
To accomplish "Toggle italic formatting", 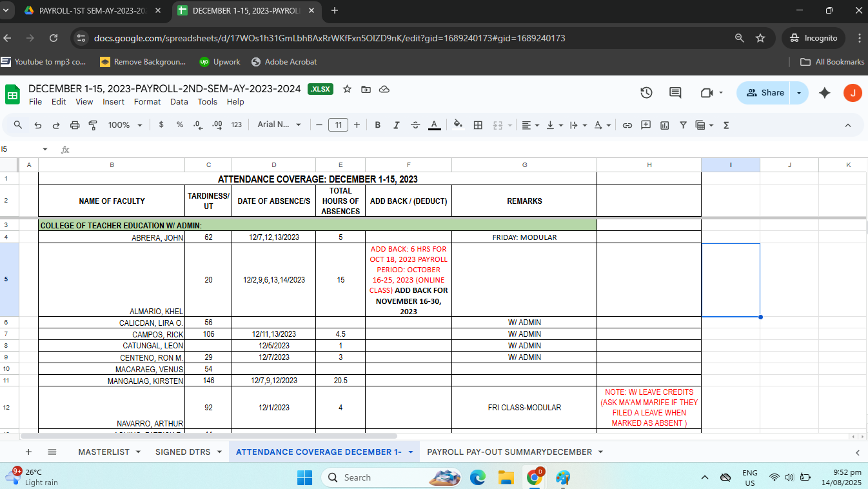I will pyautogui.click(x=397, y=125).
